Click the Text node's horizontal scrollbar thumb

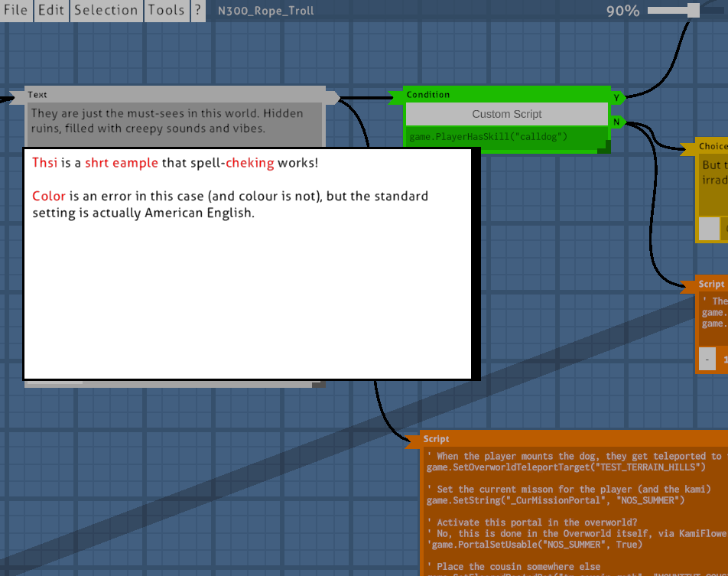(x=55, y=384)
